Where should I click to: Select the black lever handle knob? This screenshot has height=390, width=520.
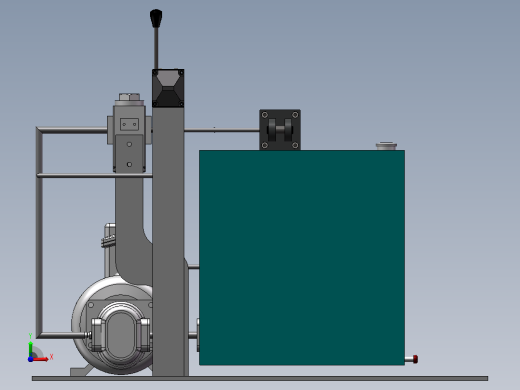[156, 18]
